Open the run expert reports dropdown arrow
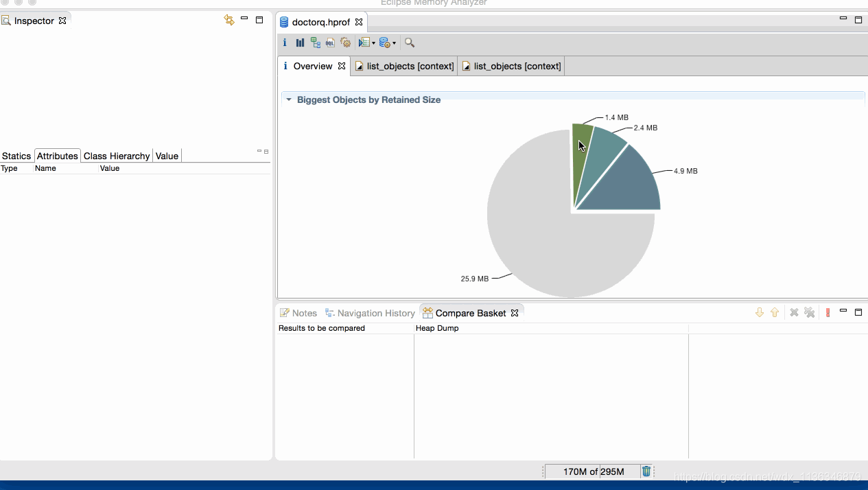The image size is (868, 490). point(373,43)
